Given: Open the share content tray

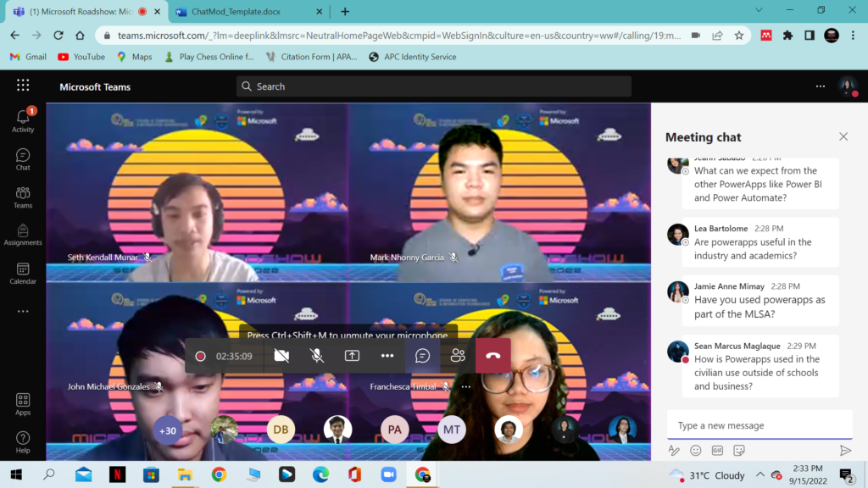Looking at the screenshot, I should coord(352,356).
